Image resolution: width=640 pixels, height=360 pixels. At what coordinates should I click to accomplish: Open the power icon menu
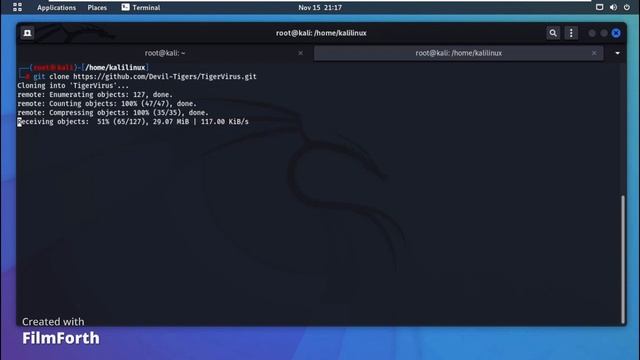coord(627,7)
